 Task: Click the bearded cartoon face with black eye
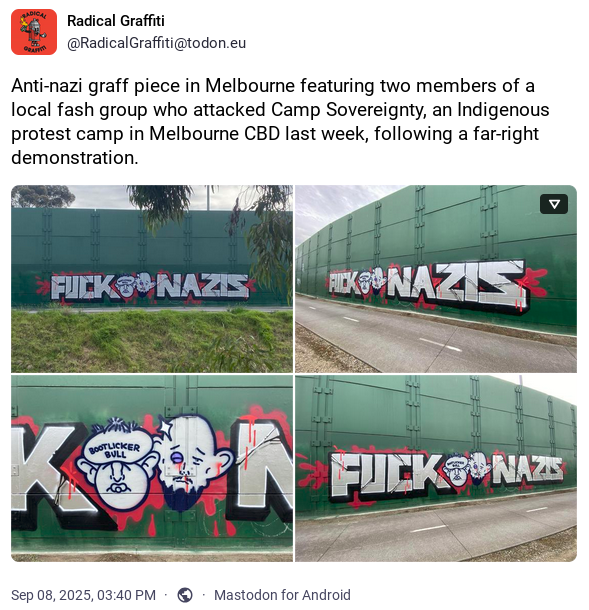tap(191, 463)
